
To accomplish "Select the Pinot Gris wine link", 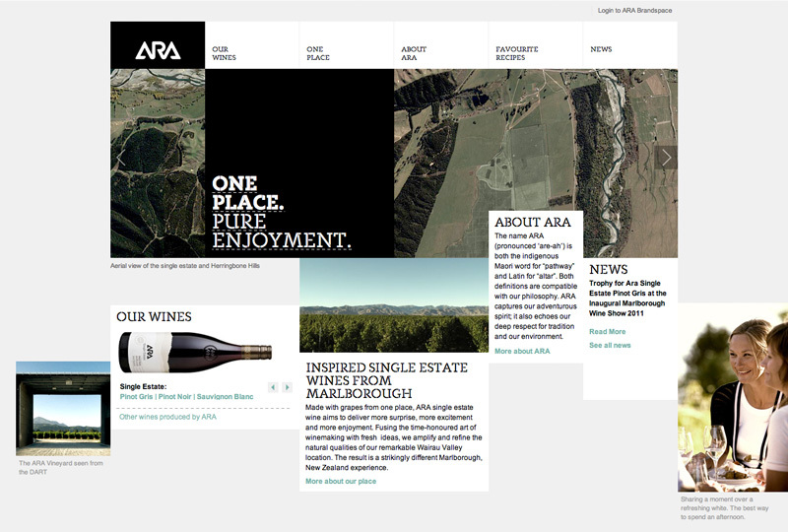I will tap(136, 396).
